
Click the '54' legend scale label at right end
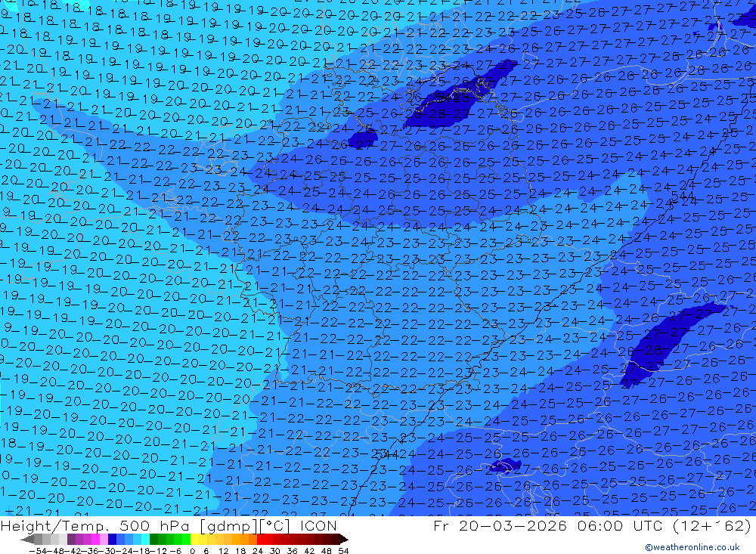tap(343, 551)
